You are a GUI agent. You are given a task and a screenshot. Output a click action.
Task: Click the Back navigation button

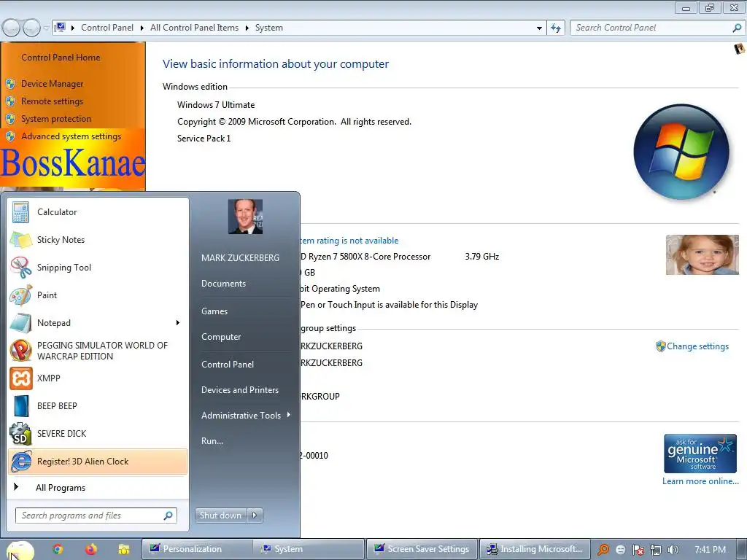click(x=11, y=28)
